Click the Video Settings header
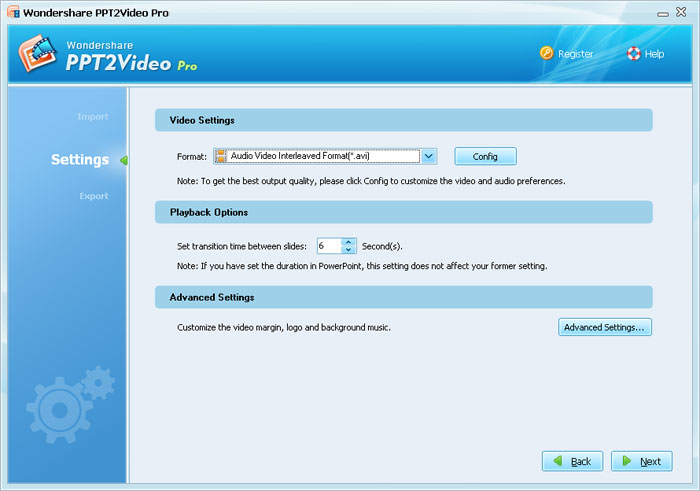Viewport: 700px width, 491px height. click(404, 120)
